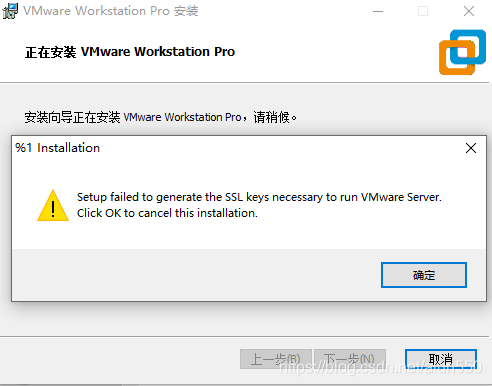Image resolution: width=492 pixels, height=386 pixels.
Task: Click the 下一步(N) next button
Action: pyautogui.click(x=350, y=359)
